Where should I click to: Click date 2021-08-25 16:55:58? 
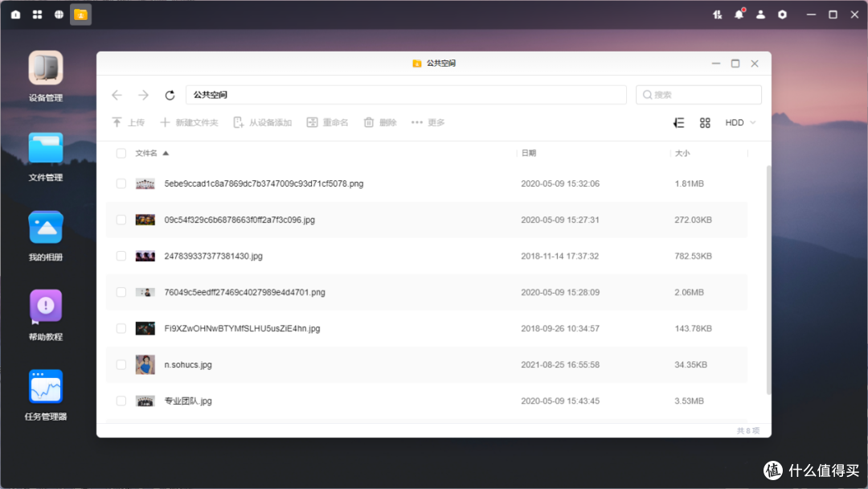[559, 364]
